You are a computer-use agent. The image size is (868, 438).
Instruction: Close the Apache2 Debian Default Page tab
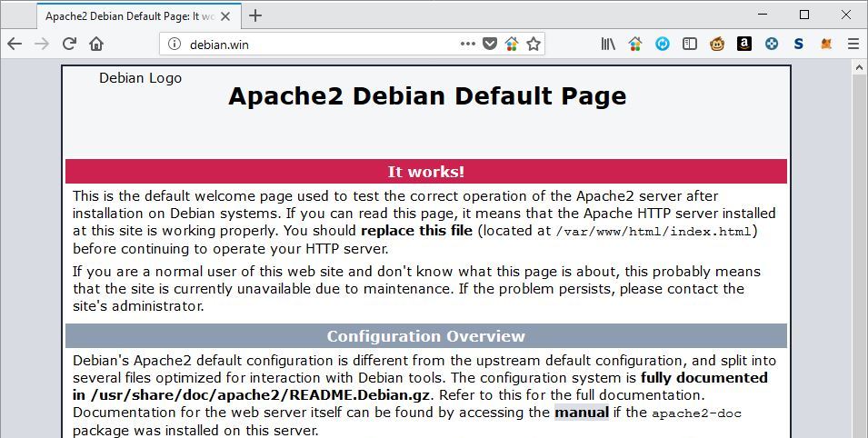pyautogui.click(x=225, y=16)
